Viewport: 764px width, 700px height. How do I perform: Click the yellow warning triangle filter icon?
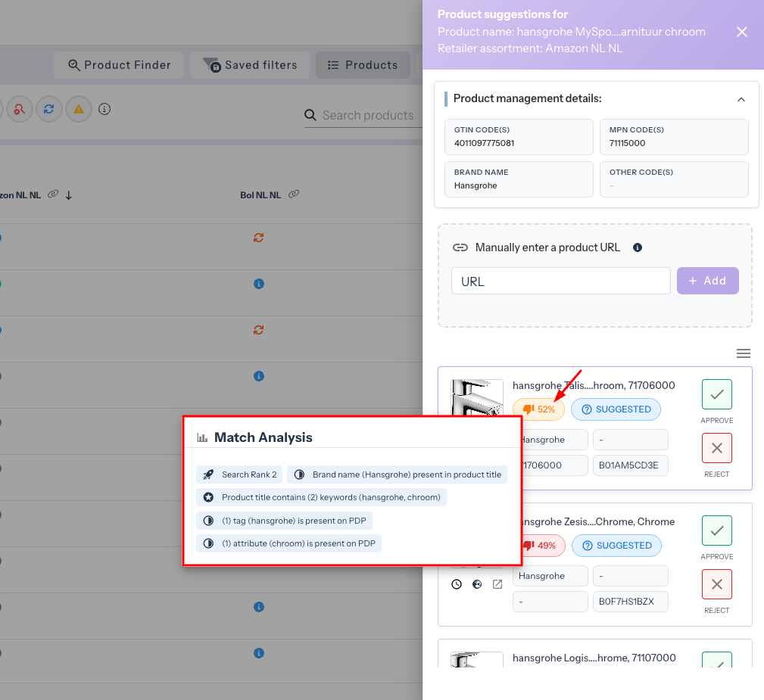(77, 109)
